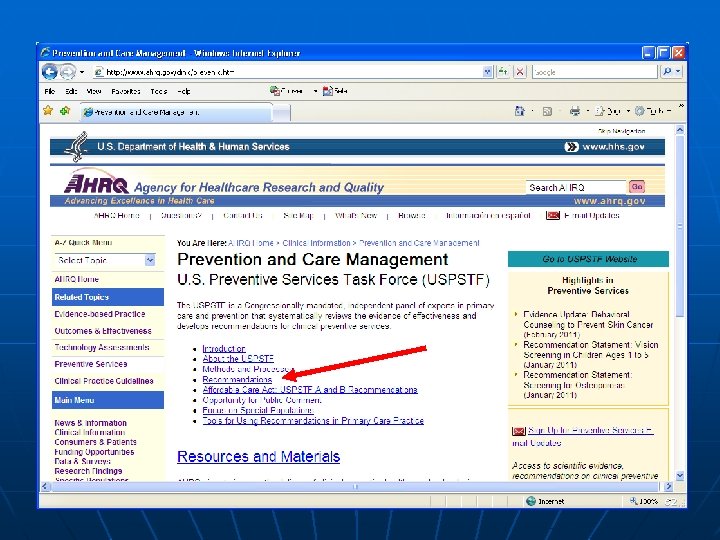720x540 pixels.
Task: Go back with the IE Back arrow
Action: click(50, 72)
